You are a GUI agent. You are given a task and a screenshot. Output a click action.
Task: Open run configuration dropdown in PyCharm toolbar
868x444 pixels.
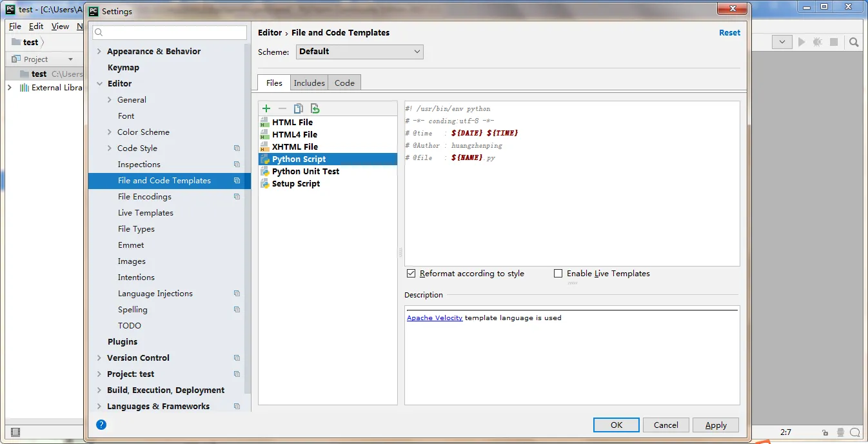(x=782, y=42)
